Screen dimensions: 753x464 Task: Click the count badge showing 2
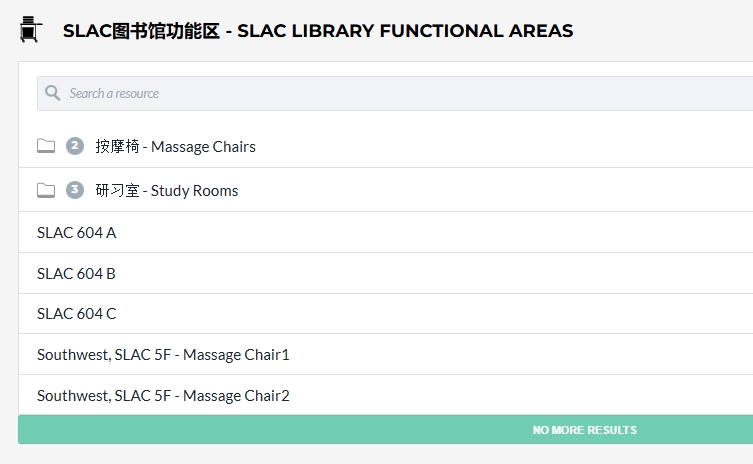coord(75,146)
